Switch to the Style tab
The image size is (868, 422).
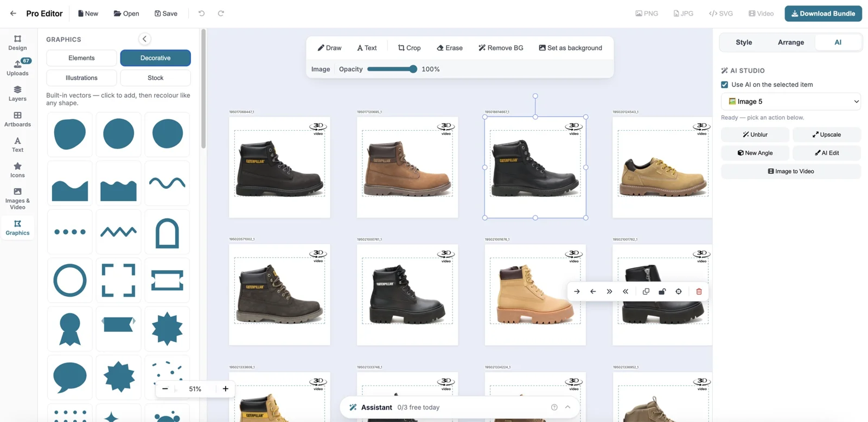(x=744, y=42)
